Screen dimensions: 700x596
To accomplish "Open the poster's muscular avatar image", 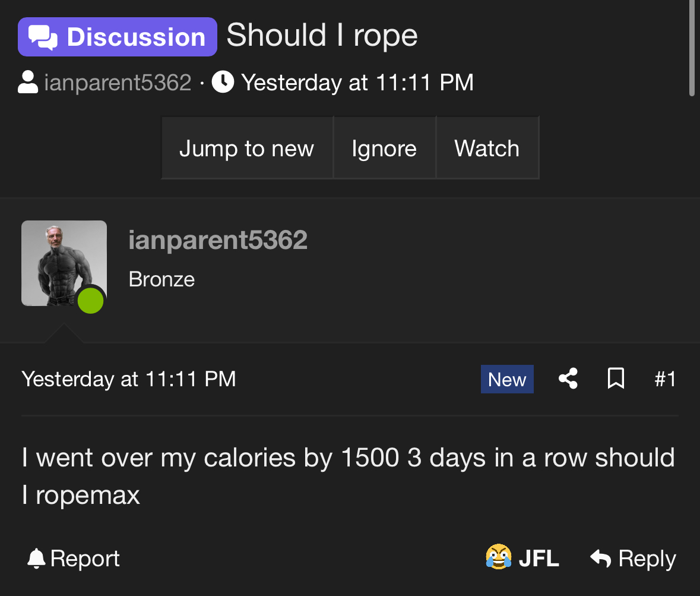I will pyautogui.click(x=64, y=263).
